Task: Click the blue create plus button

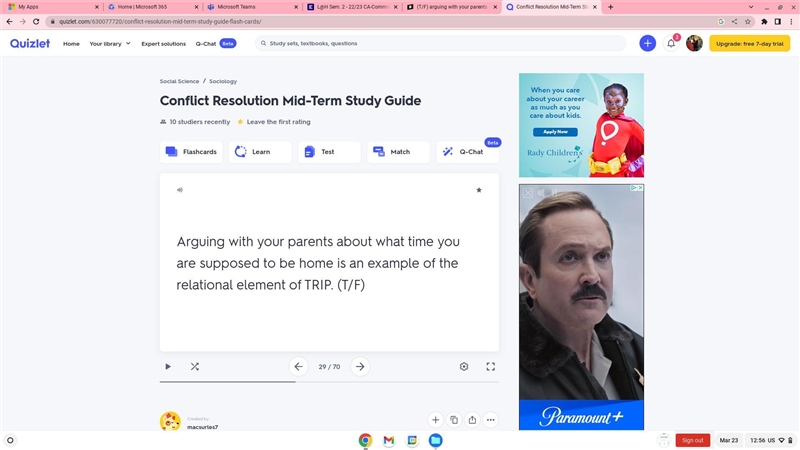Action: (647, 43)
